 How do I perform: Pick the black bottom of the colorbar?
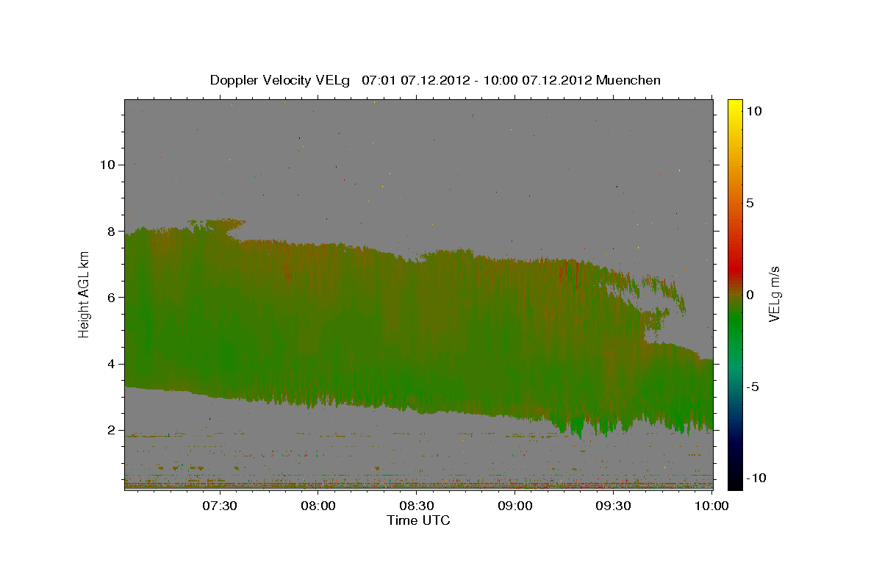(x=734, y=481)
